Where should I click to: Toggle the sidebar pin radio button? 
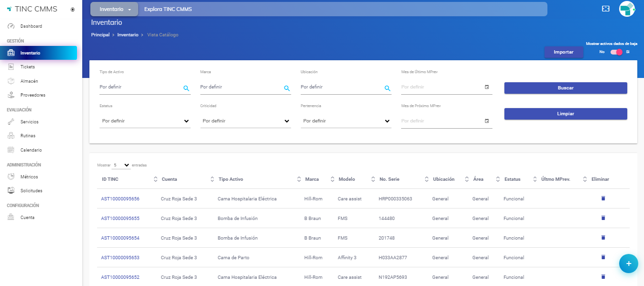pos(73,9)
